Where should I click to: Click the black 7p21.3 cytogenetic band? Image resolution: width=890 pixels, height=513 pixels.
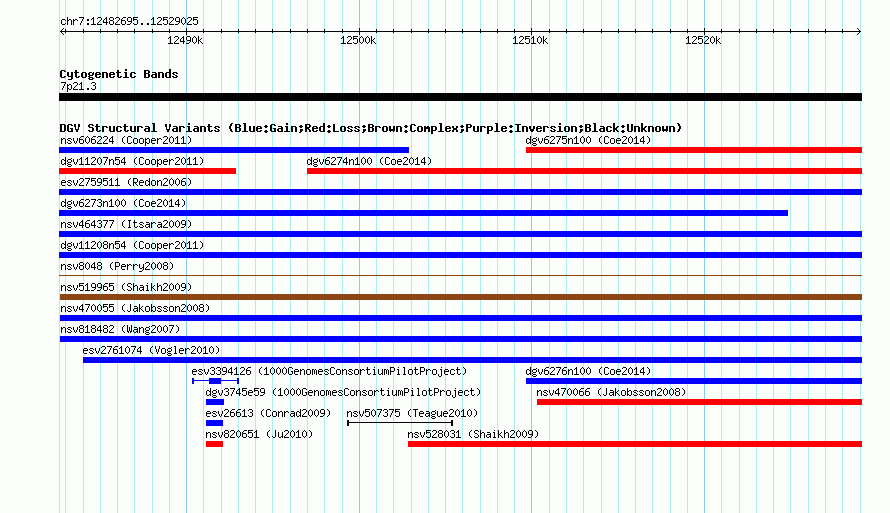coord(460,98)
